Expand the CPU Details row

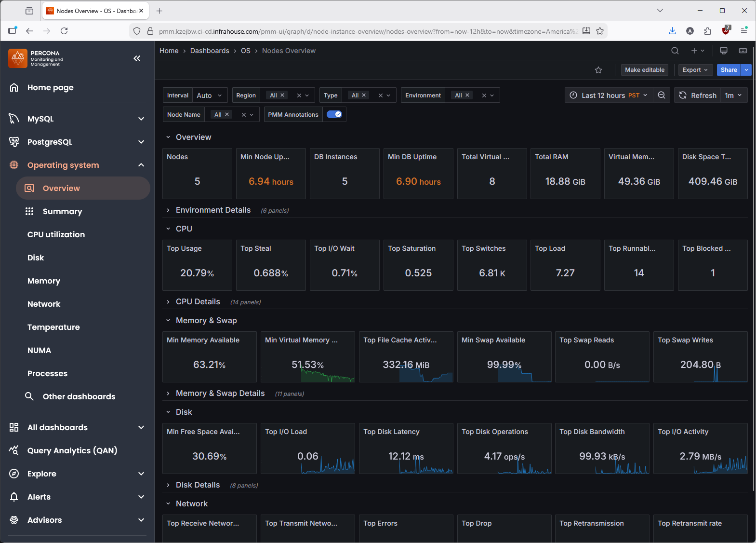(198, 302)
